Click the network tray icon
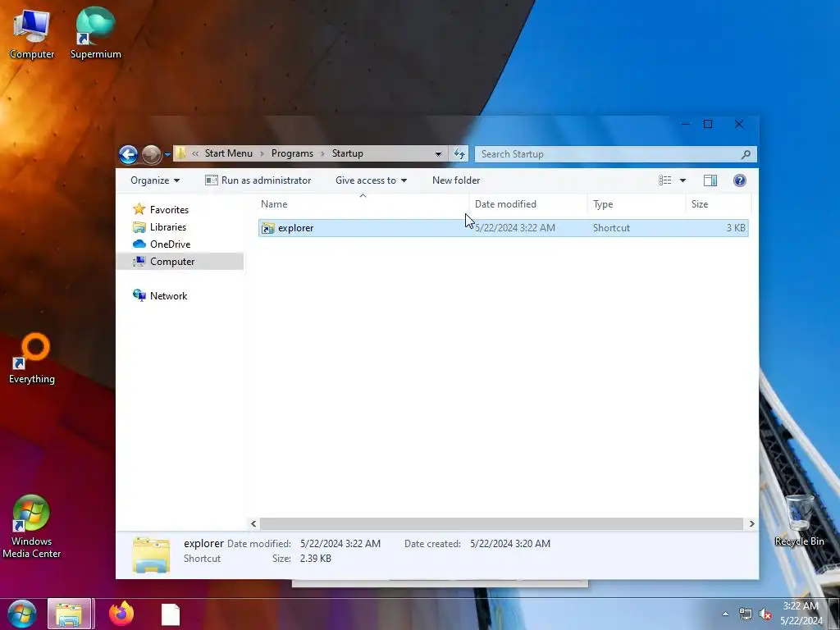This screenshot has height=630, width=840. [x=745, y=614]
